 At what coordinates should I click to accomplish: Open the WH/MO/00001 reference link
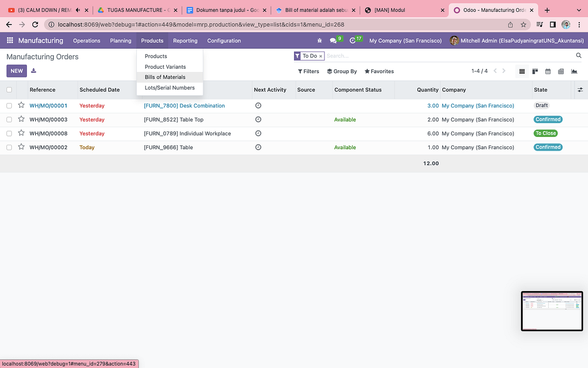point(49,105)
